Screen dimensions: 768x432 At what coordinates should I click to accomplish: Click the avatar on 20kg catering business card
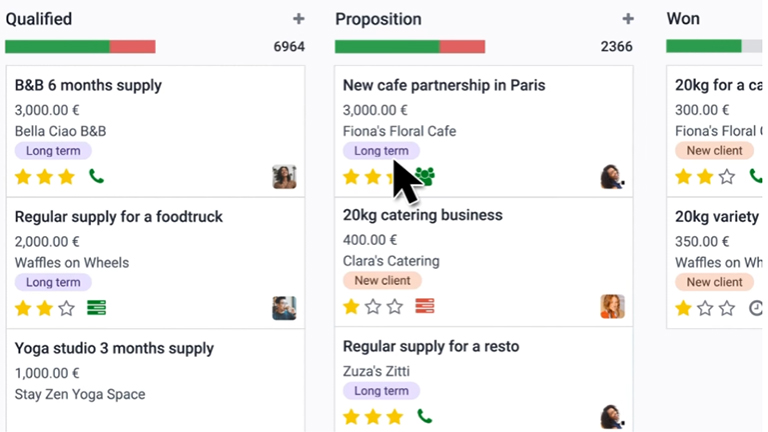click(x=612, y=306)
